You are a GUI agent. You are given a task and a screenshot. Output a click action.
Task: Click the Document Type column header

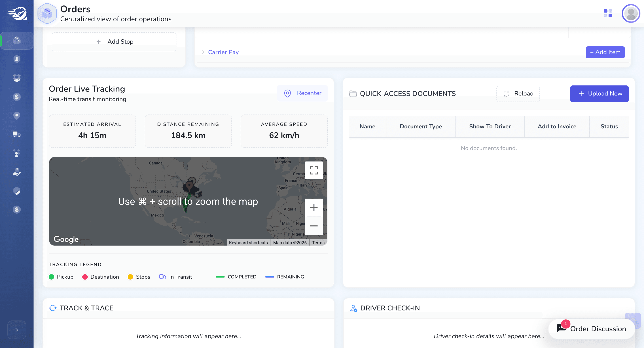[x=421, y=127]
